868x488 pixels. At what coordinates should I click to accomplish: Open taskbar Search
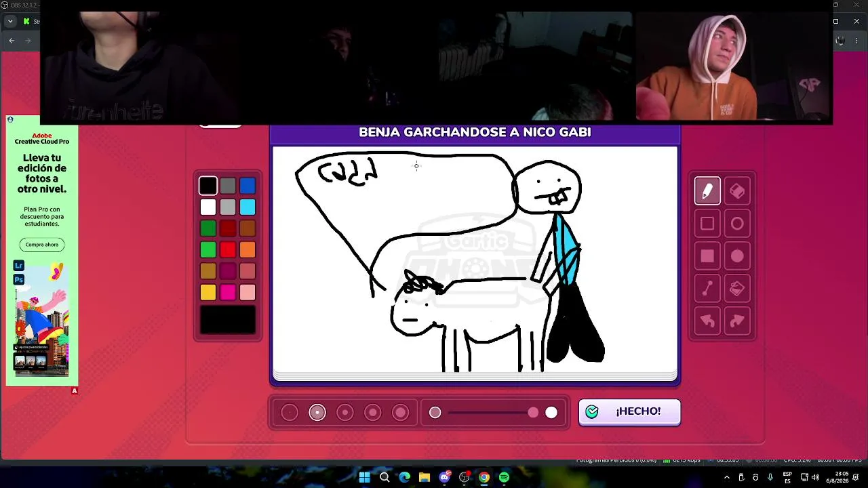click(x=384, y=477)
